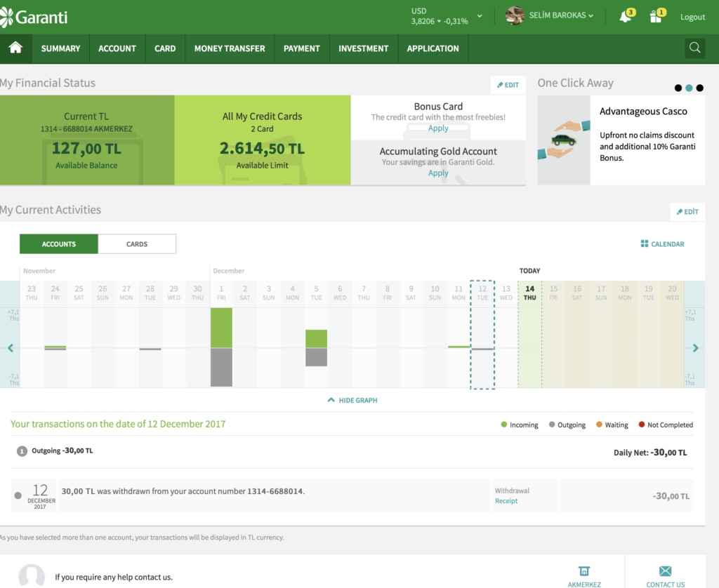The width and height of the screenshot is (719, 588).
Task: Select first carousel dot in One Click Away
Action: pyautogui.click(x=678, y=88)
